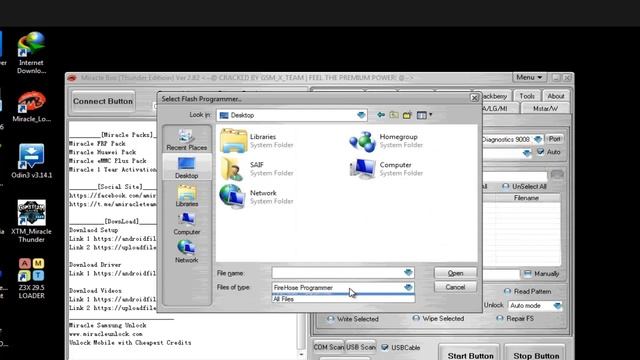Go up one folder level

[394, 115]
